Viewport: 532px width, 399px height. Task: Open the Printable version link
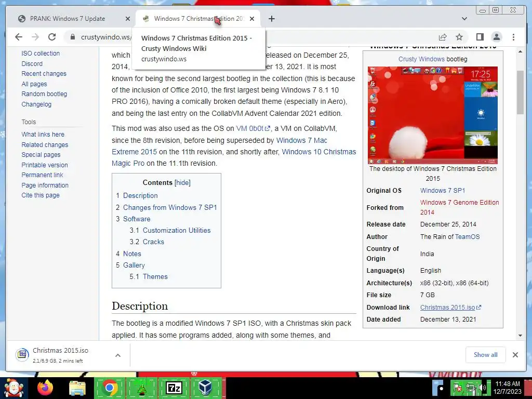tap(45, 165)
